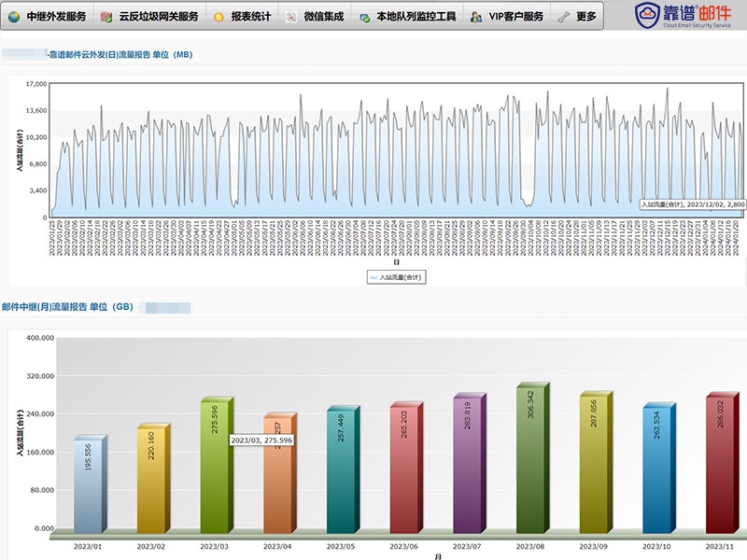The height and width of the screenshot is (560, 747).
Task: Click the 2023/07 x-axis month label
Action: coord(467,547)
